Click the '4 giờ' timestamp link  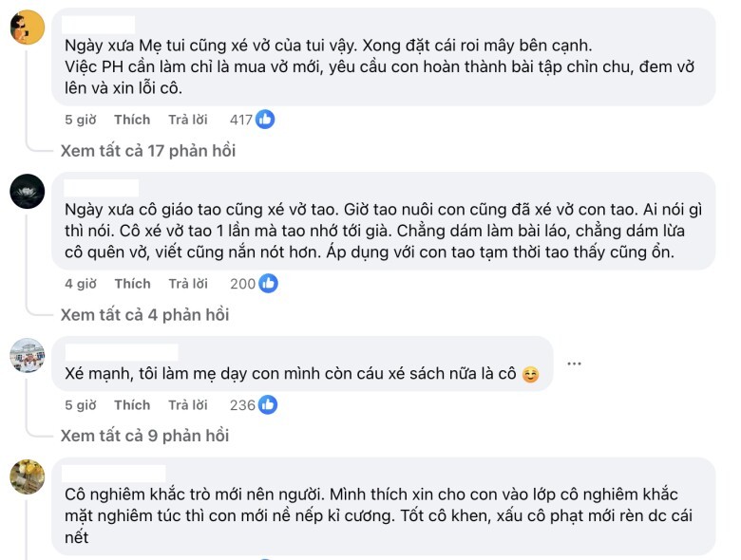point(80,283)
